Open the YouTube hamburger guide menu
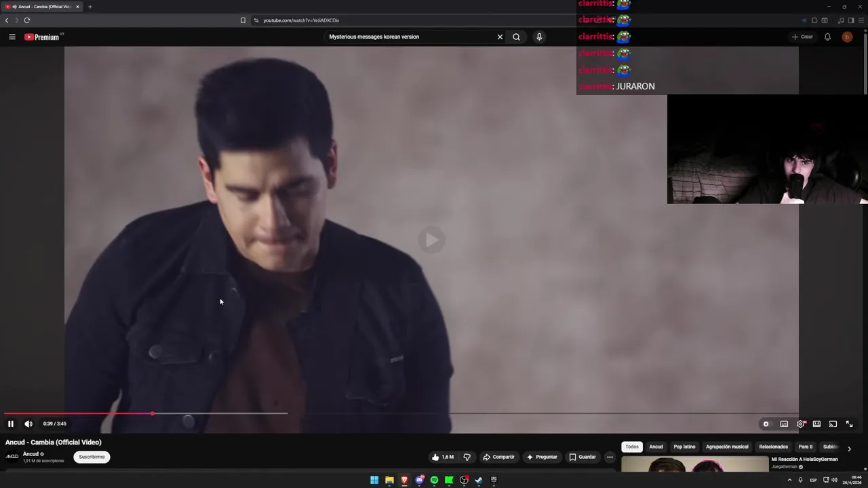Viewport: 868px width, 488px height. (x=12, y=37)
